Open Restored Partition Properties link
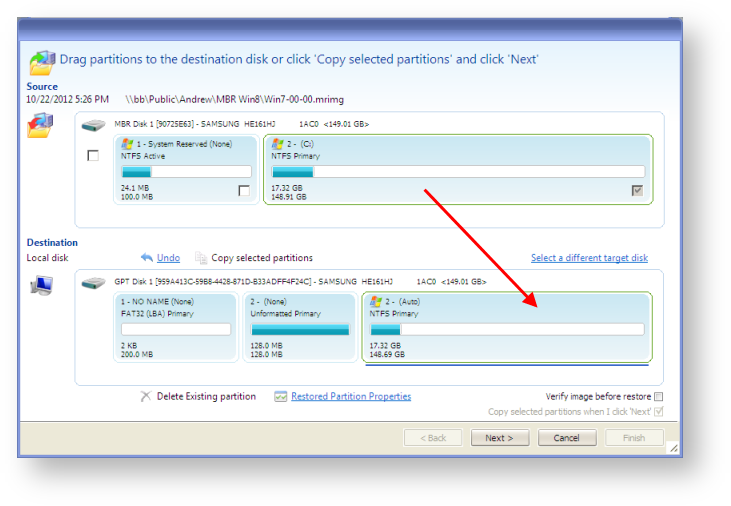The width and height of the screenshot is (731, 506). tap(351, 396)
